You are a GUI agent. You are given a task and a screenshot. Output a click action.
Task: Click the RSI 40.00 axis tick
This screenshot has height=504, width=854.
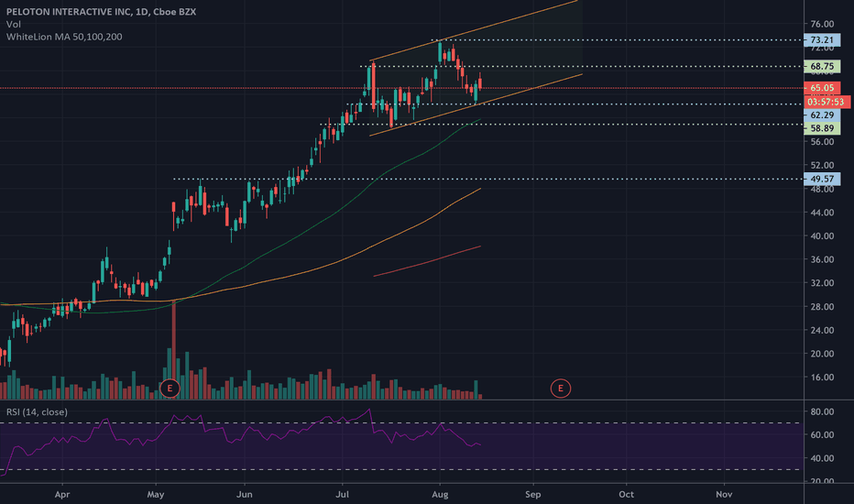822,458
